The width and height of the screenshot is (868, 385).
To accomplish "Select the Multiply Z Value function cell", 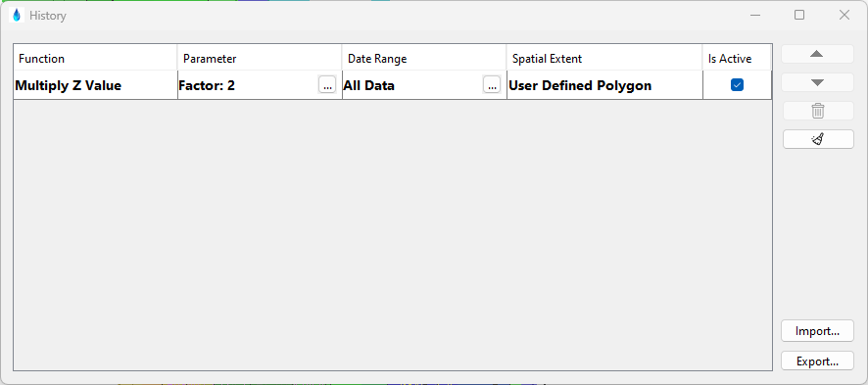I will (95, 85).
